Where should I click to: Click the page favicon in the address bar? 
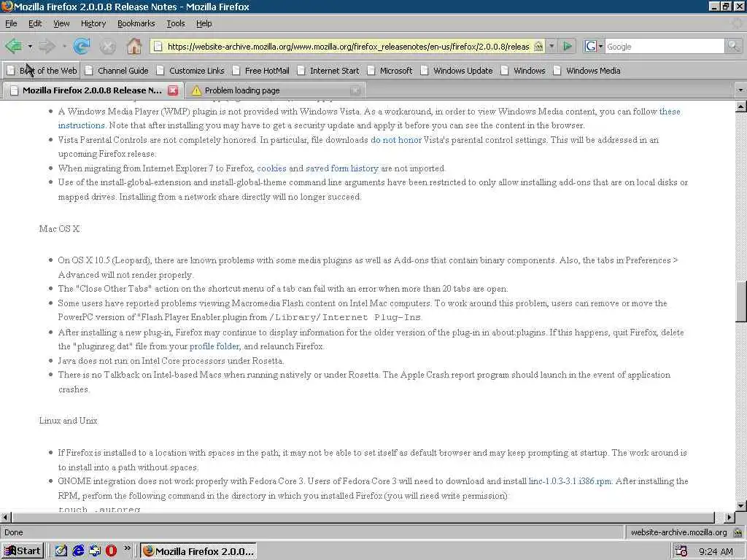(x=158, y=46)
